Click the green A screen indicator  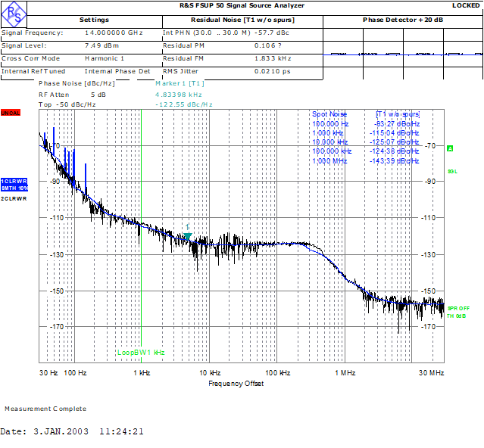coord(449,148)
